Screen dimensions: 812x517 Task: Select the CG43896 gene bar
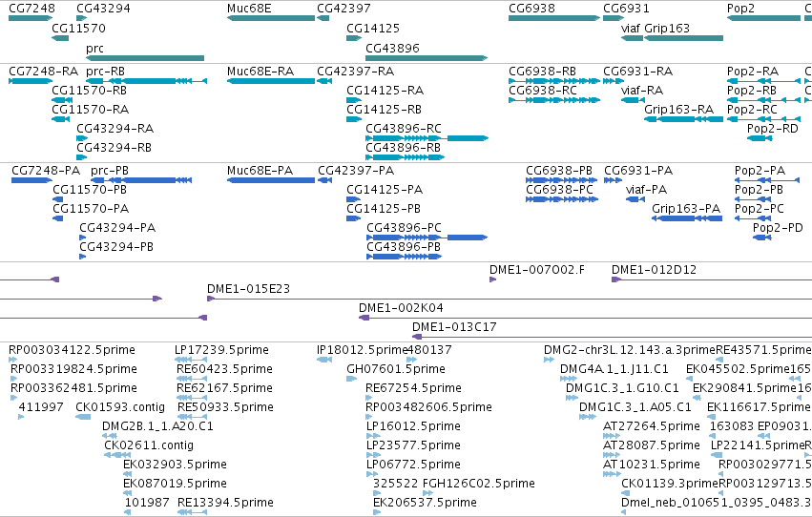427,58
